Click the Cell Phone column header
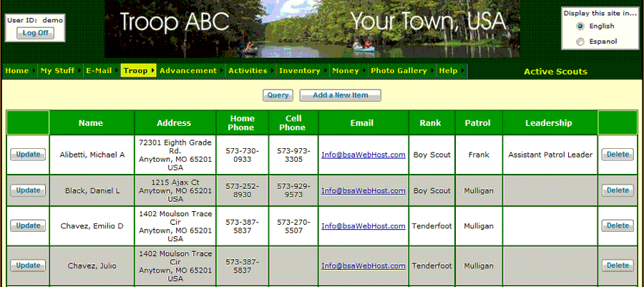644x287 pixels. pos(293,123)
